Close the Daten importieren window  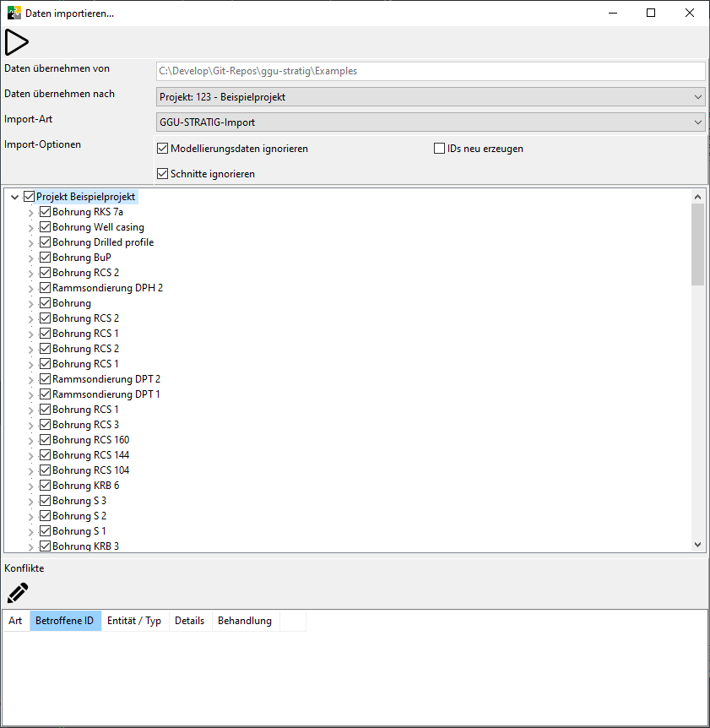(x=690, y=13)
